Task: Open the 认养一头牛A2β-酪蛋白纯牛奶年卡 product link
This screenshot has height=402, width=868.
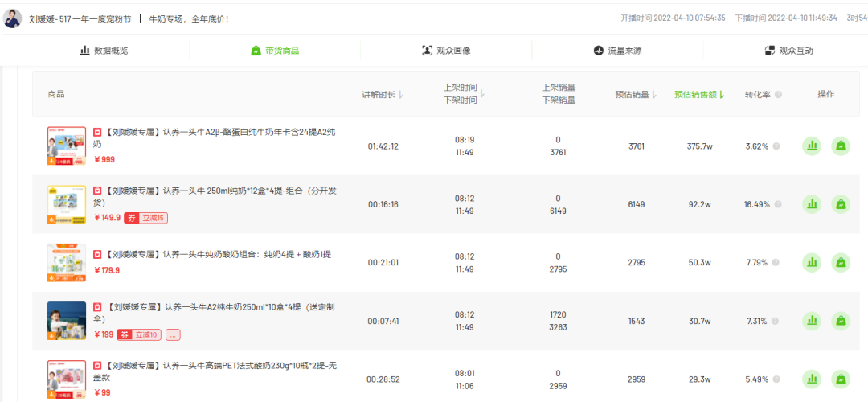Action: click(x=215, y=137)
